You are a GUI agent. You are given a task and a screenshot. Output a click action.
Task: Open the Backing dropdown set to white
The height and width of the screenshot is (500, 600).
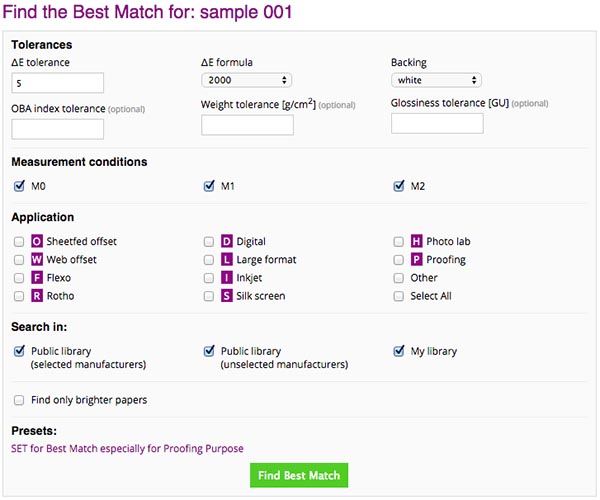[x=436, y=80]
